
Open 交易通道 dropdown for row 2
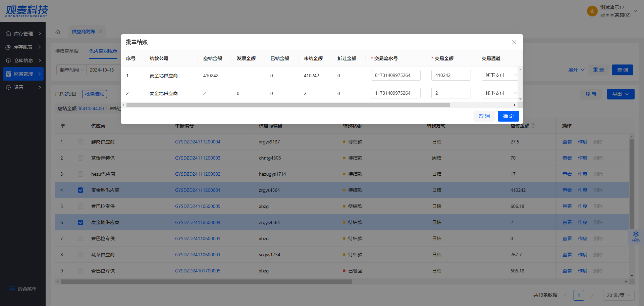pos(500,93)
